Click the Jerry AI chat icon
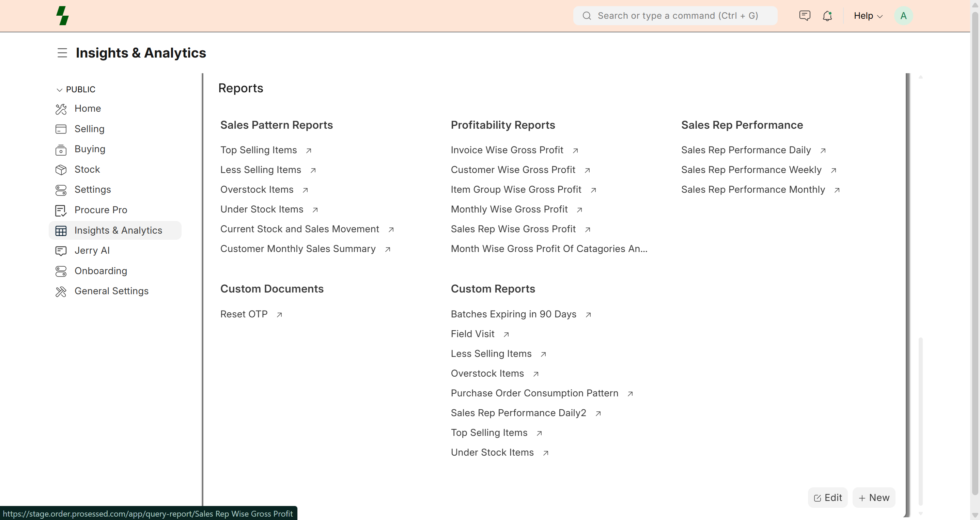The width and height of the screenshot is (980, 520). pos(61,251)
